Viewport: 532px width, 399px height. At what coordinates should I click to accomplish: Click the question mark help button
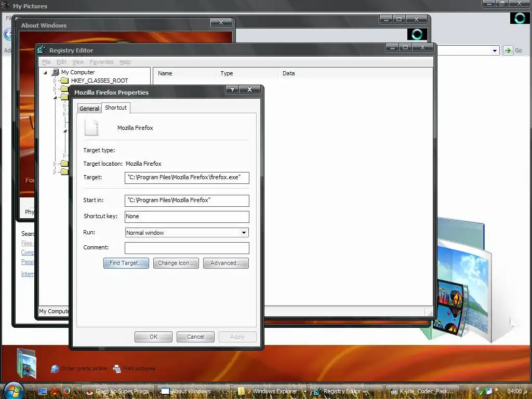232,89
